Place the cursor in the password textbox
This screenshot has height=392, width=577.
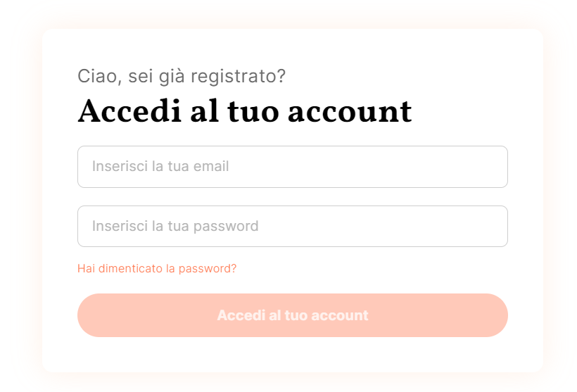pyautogui.click(x=292, y=226)
